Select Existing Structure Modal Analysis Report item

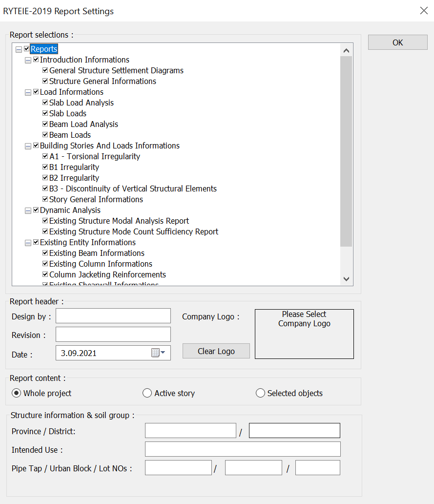119,221
